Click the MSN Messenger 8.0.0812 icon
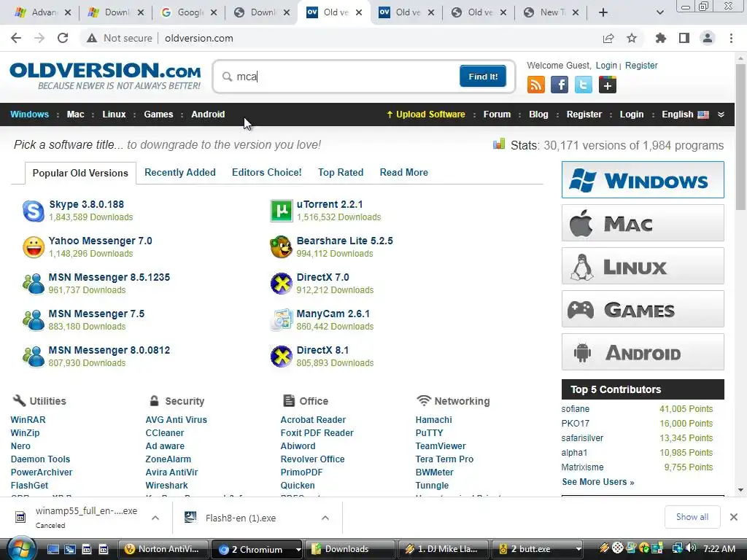Screen dimensions: 747x560 pyautogui.click(x=34, y=357)
